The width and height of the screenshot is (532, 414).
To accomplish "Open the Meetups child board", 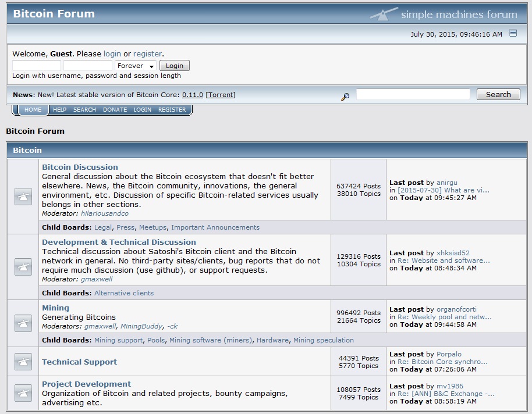I will click(152, 227).
